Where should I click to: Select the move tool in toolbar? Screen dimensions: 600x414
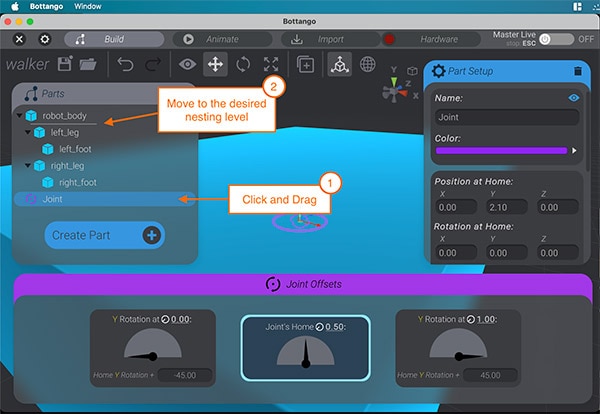(x=215, y=64)
